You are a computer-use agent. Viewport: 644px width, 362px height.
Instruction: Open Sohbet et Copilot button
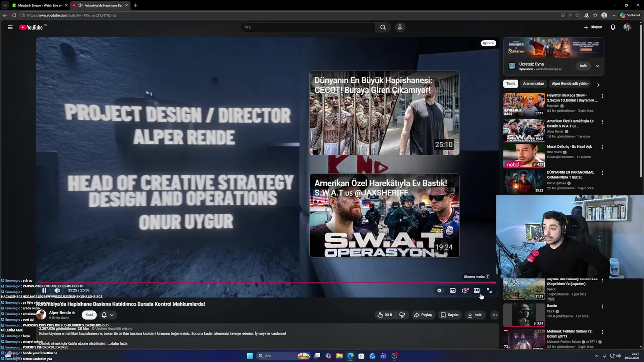630,15
